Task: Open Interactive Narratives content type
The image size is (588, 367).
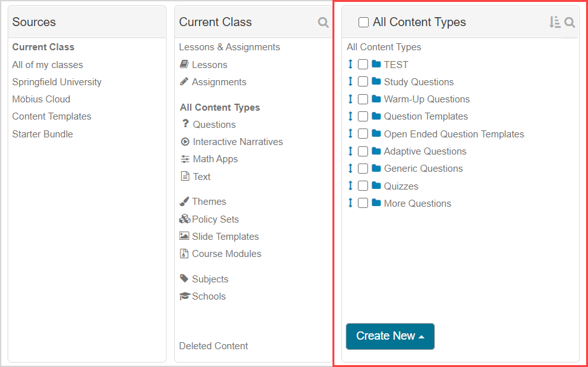Action: 238,142
